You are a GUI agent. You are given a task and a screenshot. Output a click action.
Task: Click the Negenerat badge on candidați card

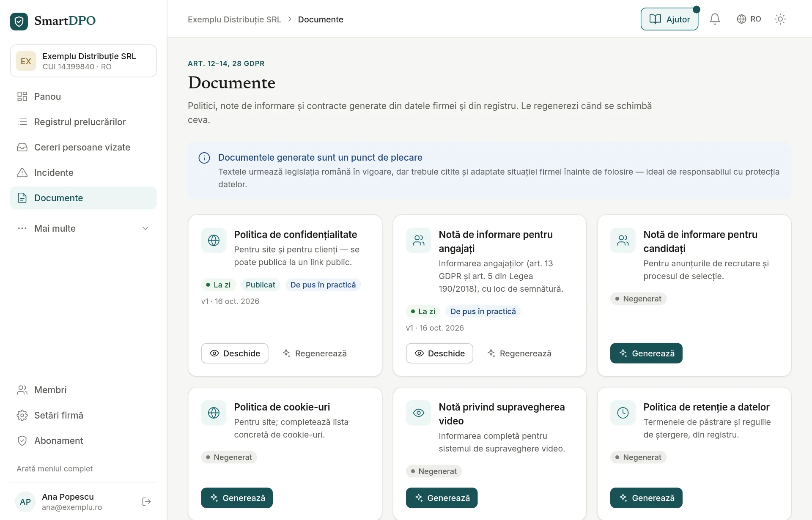pyautogui.click(x=638, y=299)
